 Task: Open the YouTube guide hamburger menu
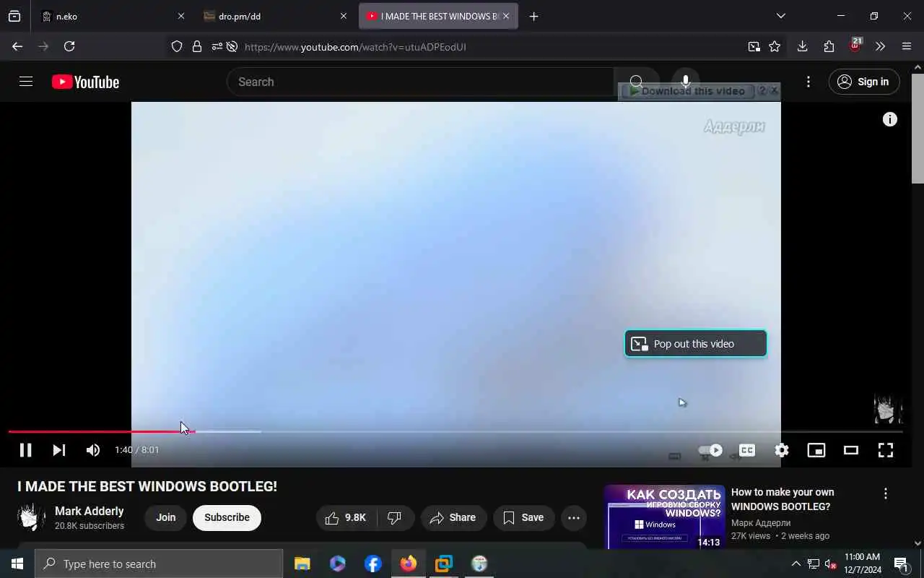(26, 82)
